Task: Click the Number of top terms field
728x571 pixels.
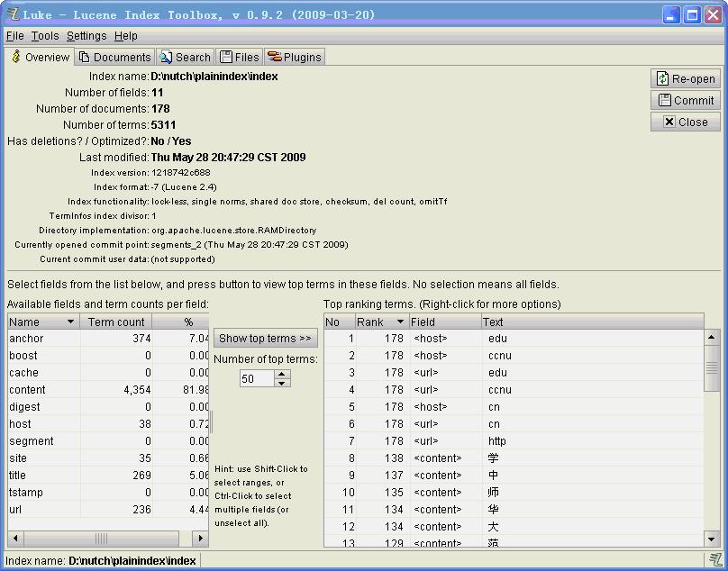Action: pyautogui.click(x=257, y=378)
